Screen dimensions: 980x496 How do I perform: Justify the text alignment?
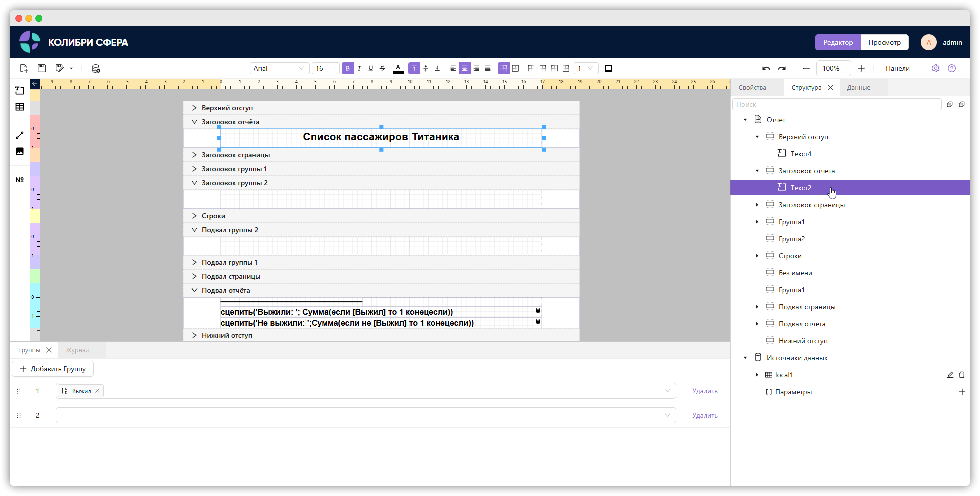[488, 68]
